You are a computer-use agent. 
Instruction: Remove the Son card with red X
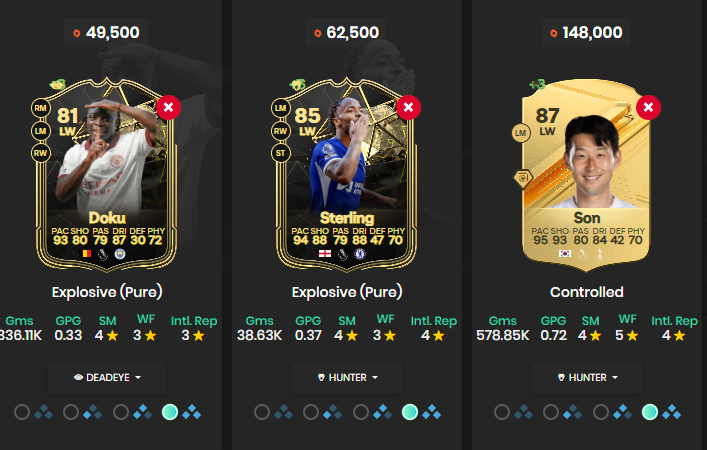click(648, 107)
